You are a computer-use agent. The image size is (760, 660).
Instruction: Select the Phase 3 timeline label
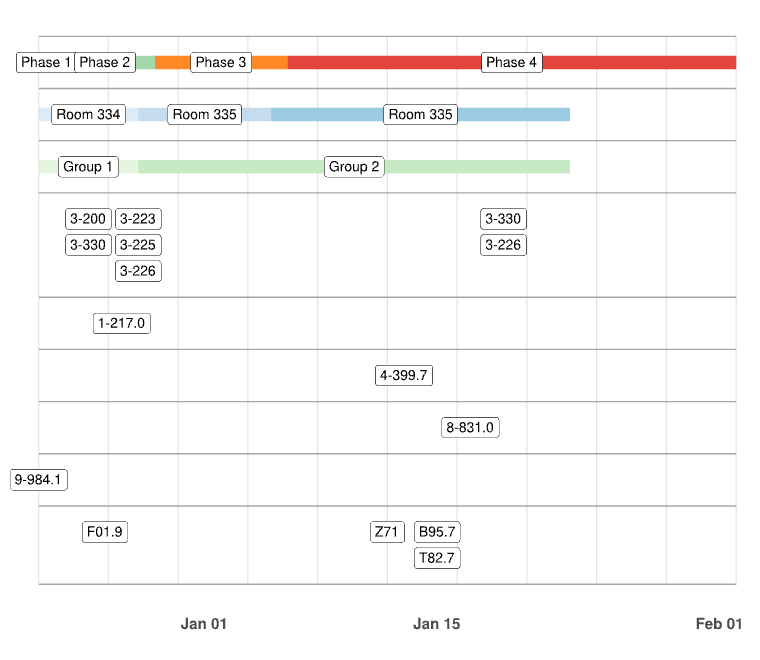point(221,62)
